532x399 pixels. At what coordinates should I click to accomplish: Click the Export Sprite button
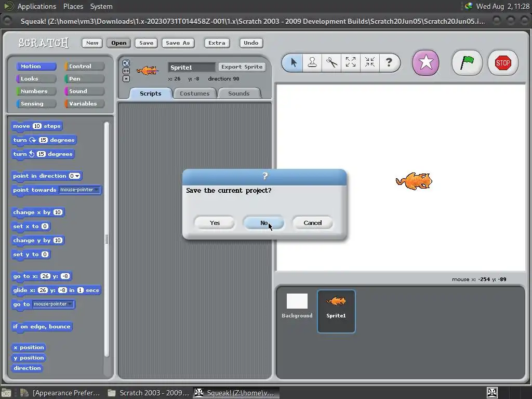pyautogui.click(x=242, y=67)
